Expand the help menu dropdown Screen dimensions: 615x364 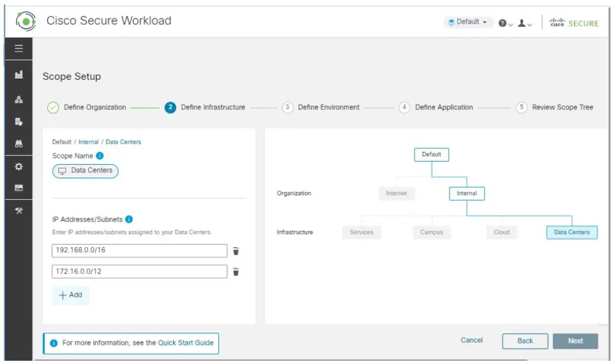click(x=506, y=23)
